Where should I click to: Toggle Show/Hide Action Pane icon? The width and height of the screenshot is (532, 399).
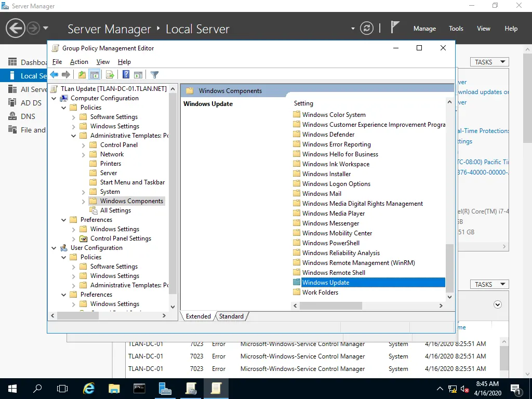pos(138,75)
